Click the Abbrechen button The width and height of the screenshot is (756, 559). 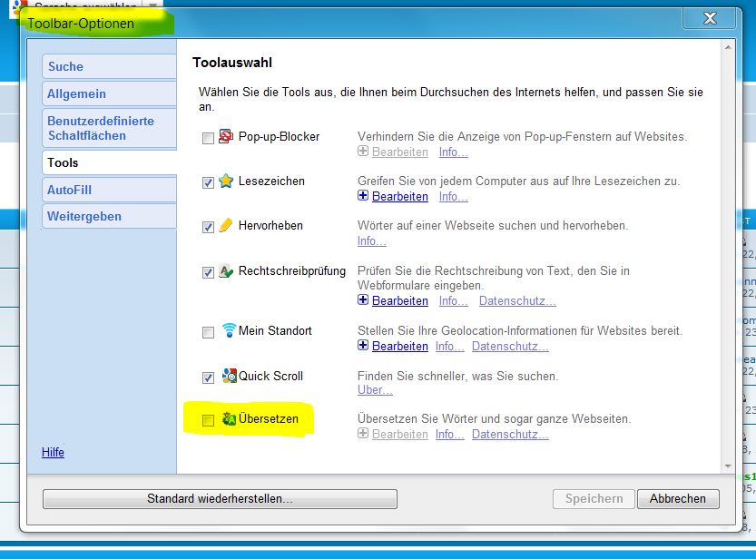[678, 499]
